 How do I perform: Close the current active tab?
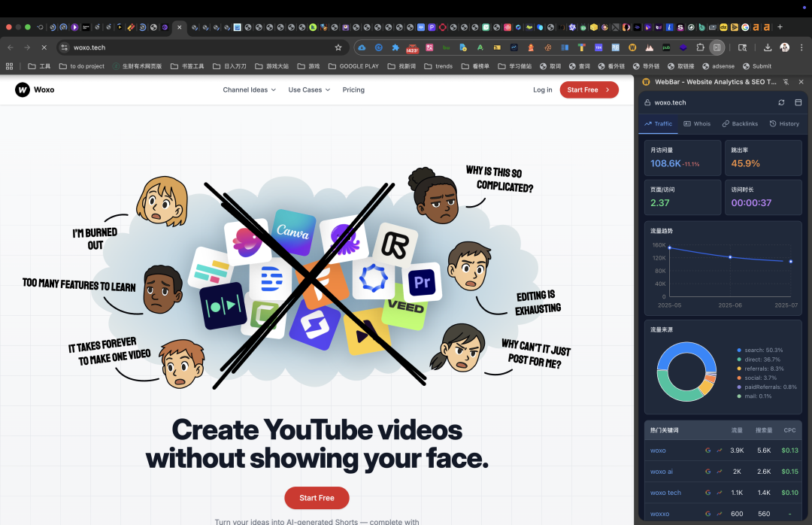coord(179,27)
